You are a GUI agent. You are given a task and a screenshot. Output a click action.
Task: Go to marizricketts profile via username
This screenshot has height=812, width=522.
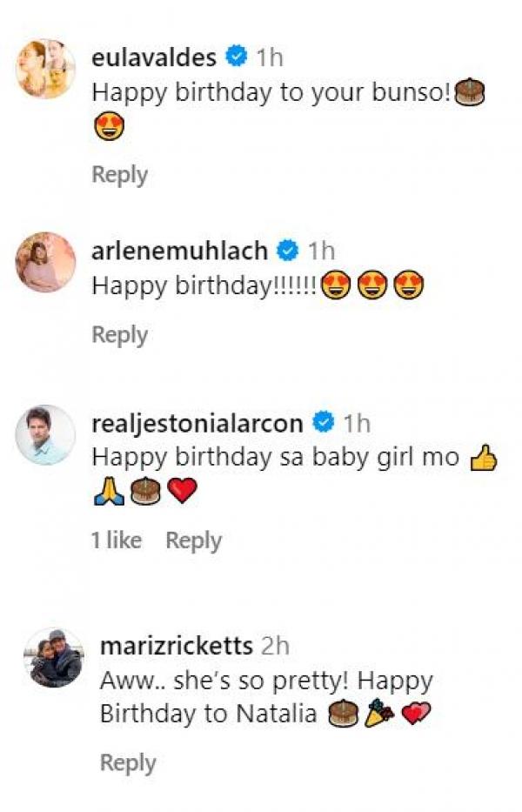pos(177,646)
